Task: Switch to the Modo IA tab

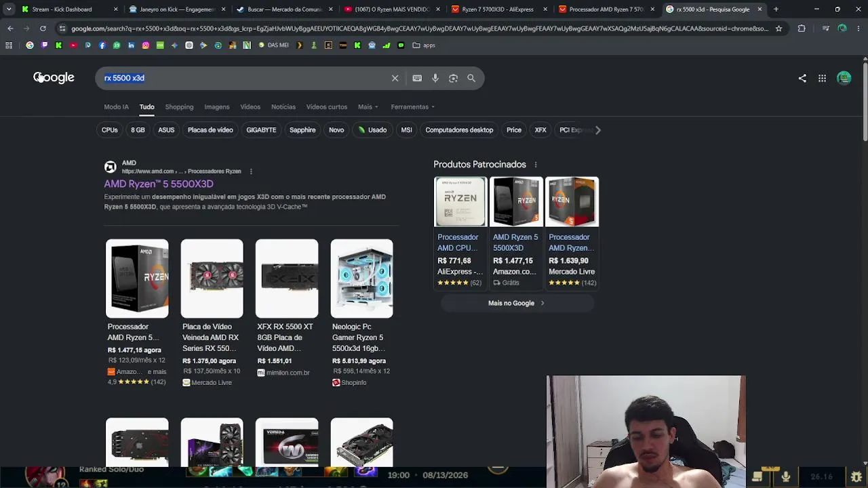Action: tap(116, 107)
